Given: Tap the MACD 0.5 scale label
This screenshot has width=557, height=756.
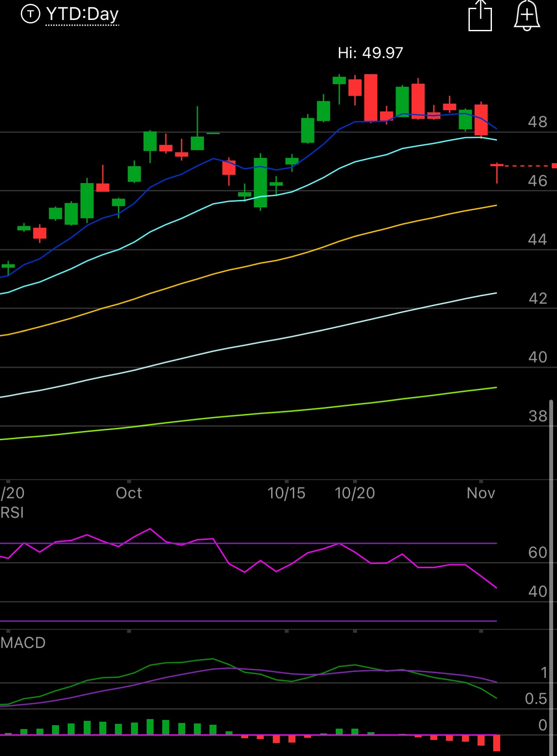Looking at the screenshot, I should (x=536, y=699).
